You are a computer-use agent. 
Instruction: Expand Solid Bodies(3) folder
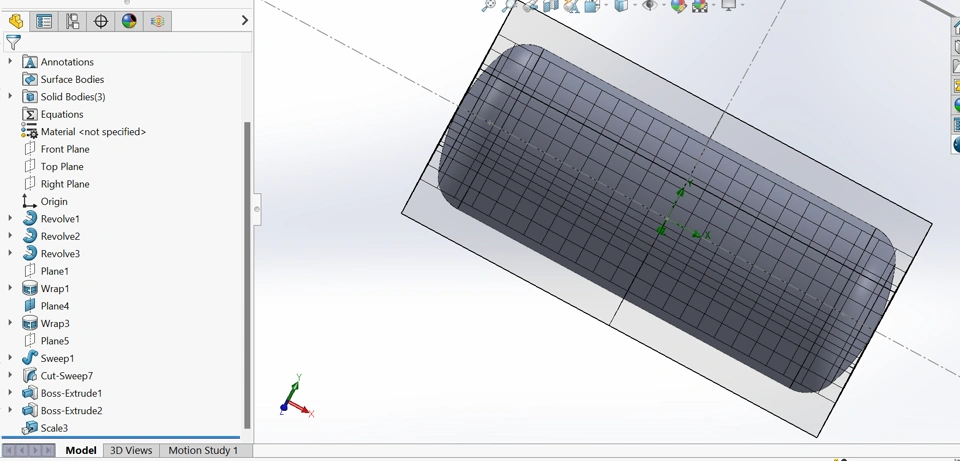[x=10, y=97]
